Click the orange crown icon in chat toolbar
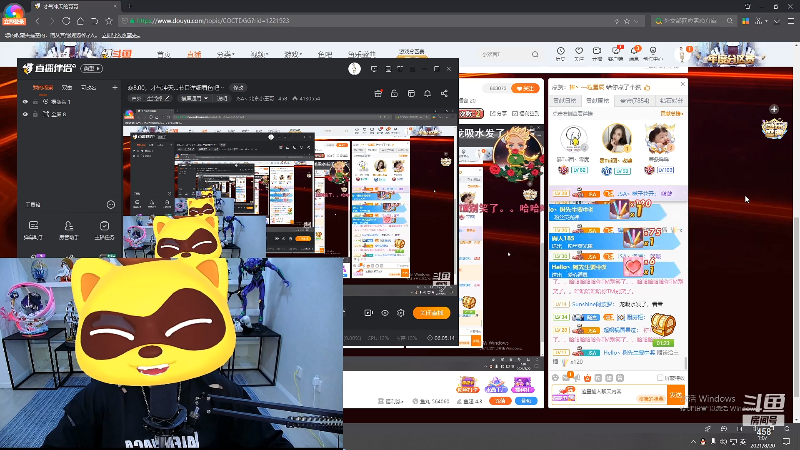Image resolution: width=800 pixels, height=450 pixels. coord(587,378)
